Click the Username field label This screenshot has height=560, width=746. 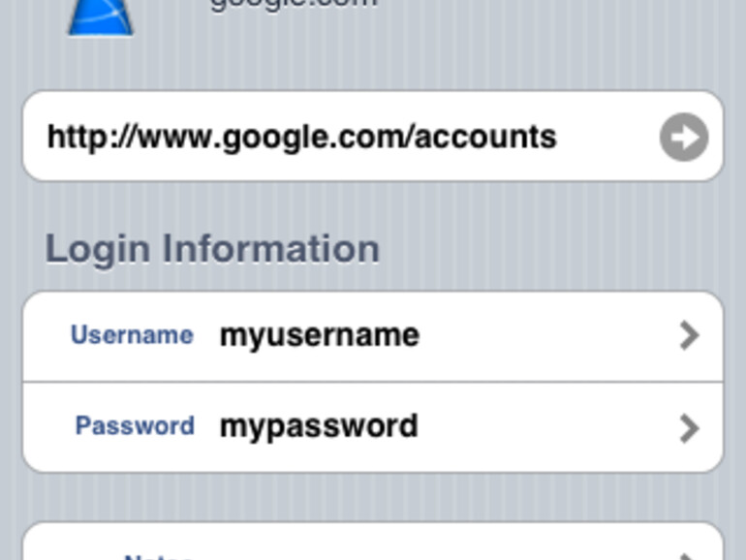(x=132, y=335)
